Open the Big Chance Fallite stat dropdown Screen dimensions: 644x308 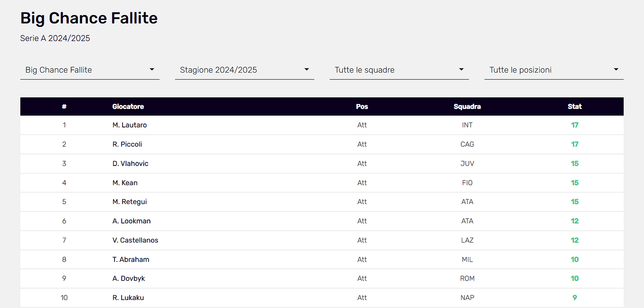(90, 70)
